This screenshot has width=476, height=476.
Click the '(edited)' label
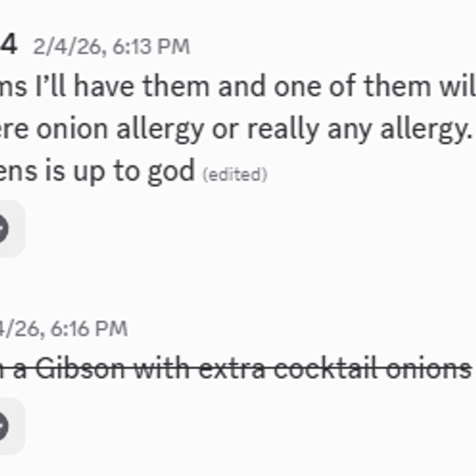[235, 175]
